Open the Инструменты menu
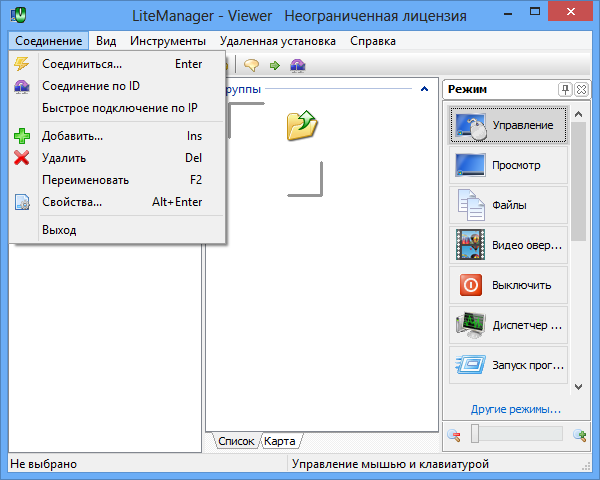Image resolution: width=600 pixels, height=480 pixels. [x=168, y=41]
